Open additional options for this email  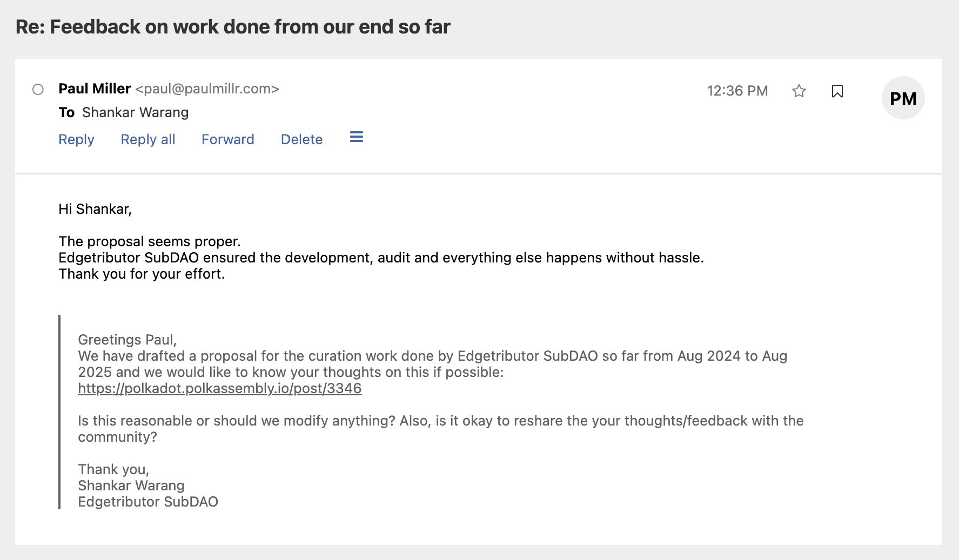(356, 138)
